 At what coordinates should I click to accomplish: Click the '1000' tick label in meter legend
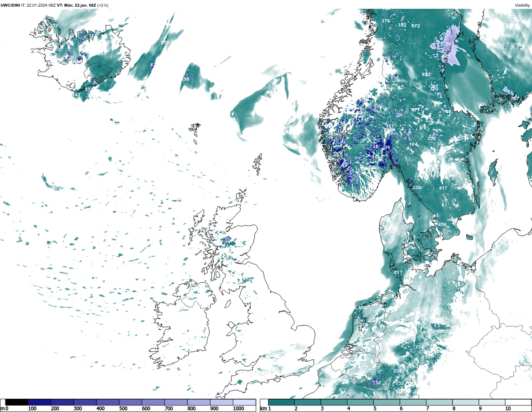(239, 409)
